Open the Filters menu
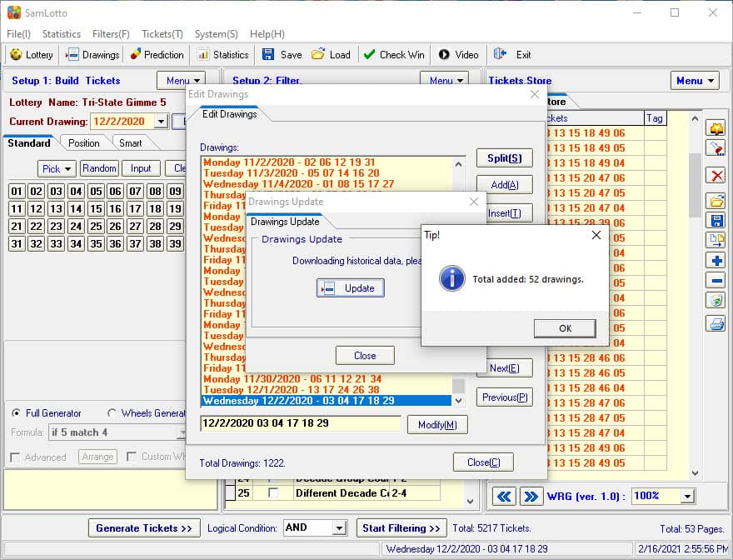This screenshot has height=560, width=733. 111,33
